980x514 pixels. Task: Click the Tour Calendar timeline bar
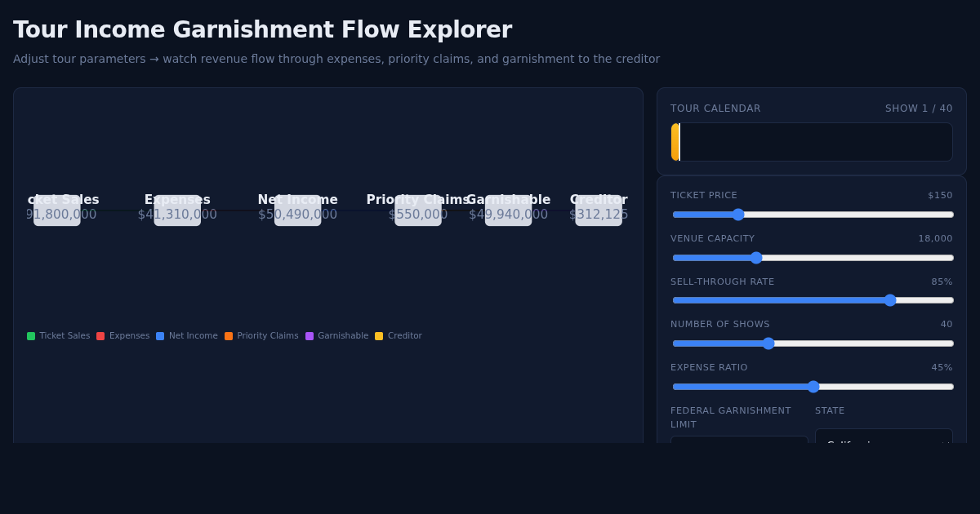coord(812,142)
